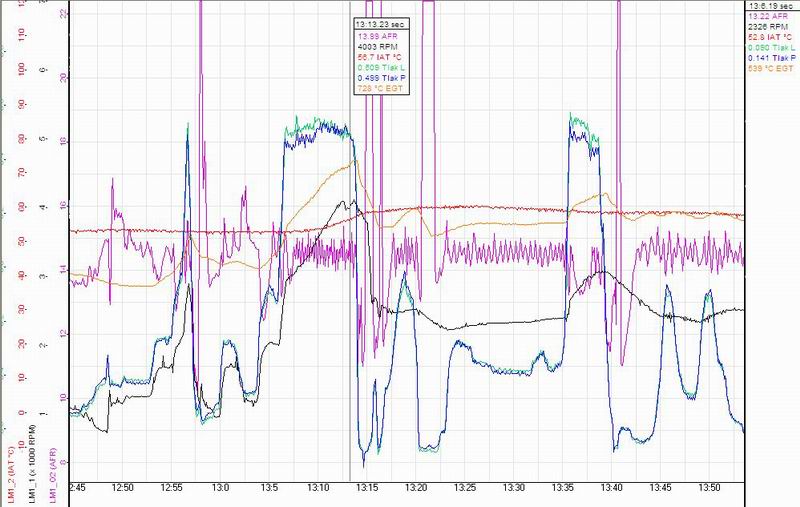Click the 13:15 time axis label
Screen dimensions: 800x507
coord(367,488)
